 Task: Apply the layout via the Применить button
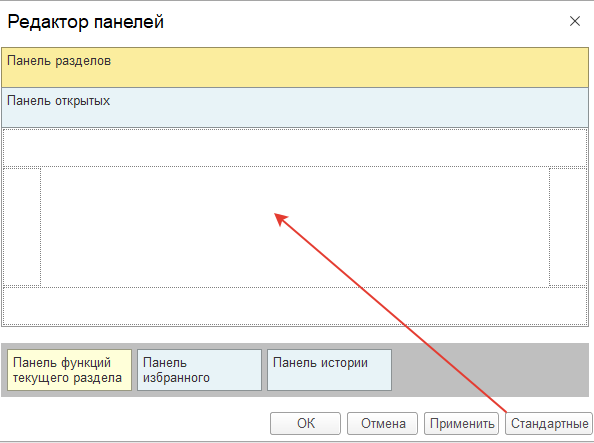coord(461,423)
